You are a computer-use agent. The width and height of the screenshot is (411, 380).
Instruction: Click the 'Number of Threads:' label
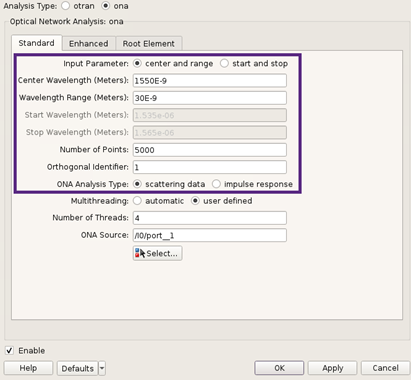point(90,218)
